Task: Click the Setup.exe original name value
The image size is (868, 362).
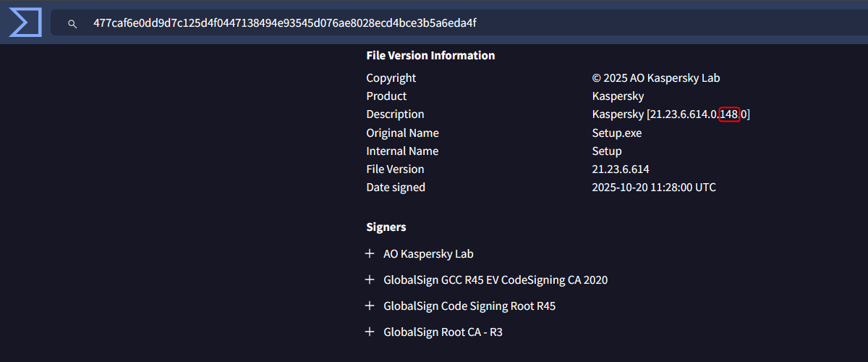Action: [x=616, y=133]
